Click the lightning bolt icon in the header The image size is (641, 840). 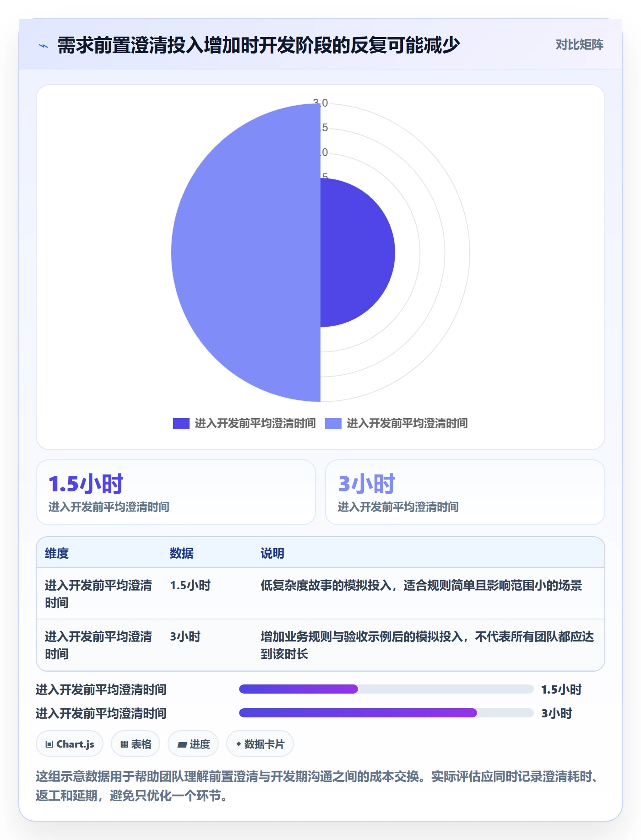click(x=43, y=46)
